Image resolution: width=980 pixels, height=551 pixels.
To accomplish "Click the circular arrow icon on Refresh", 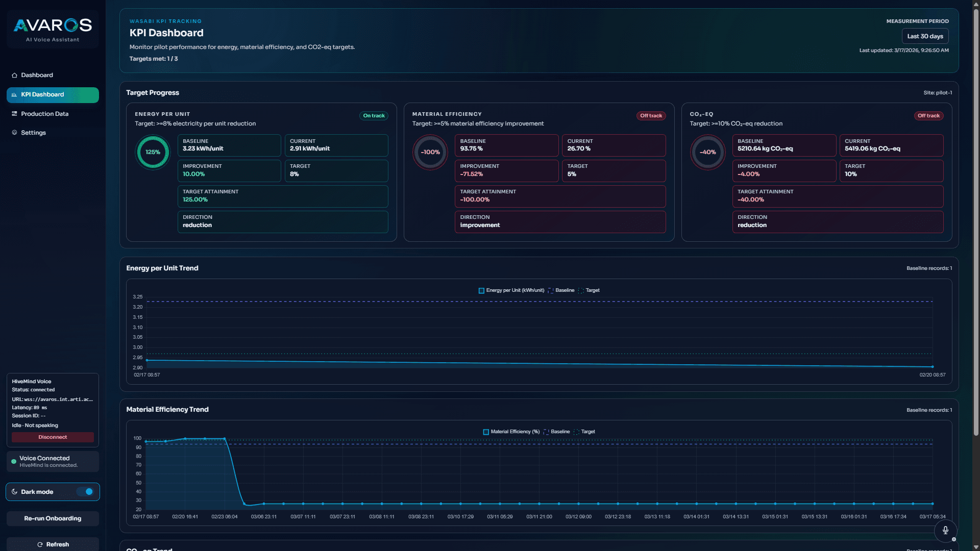I will 40,544.
